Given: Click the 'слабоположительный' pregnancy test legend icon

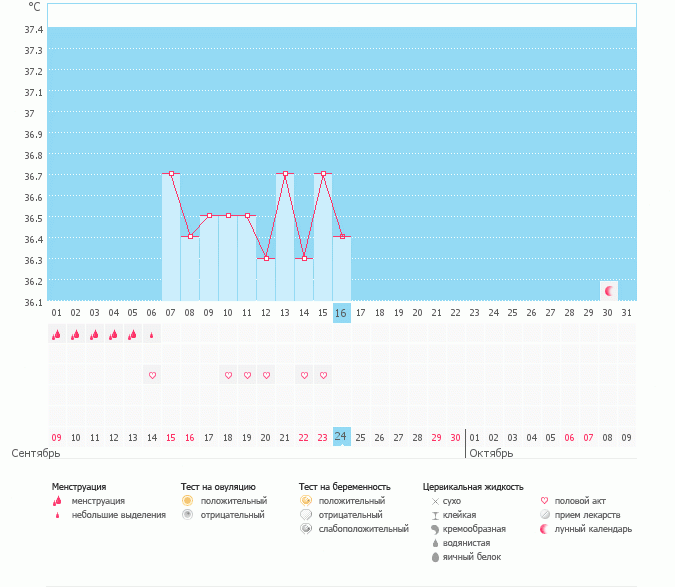Looking at the screenshot, I should [x=305, y=528].
